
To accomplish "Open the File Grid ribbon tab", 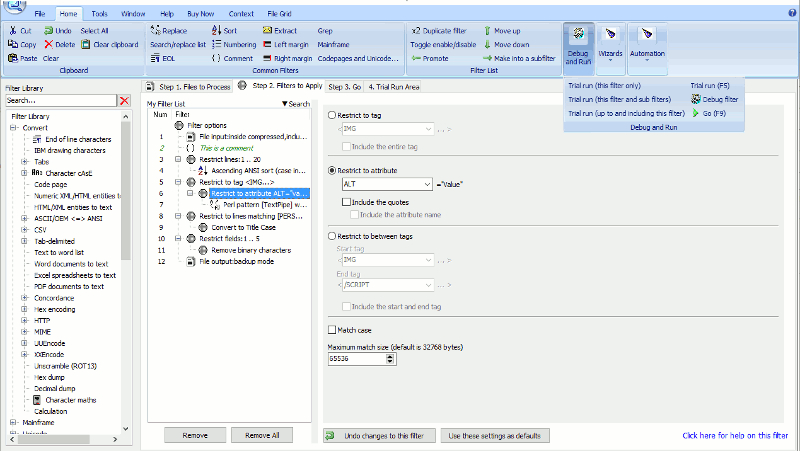I will click(279, 14).
